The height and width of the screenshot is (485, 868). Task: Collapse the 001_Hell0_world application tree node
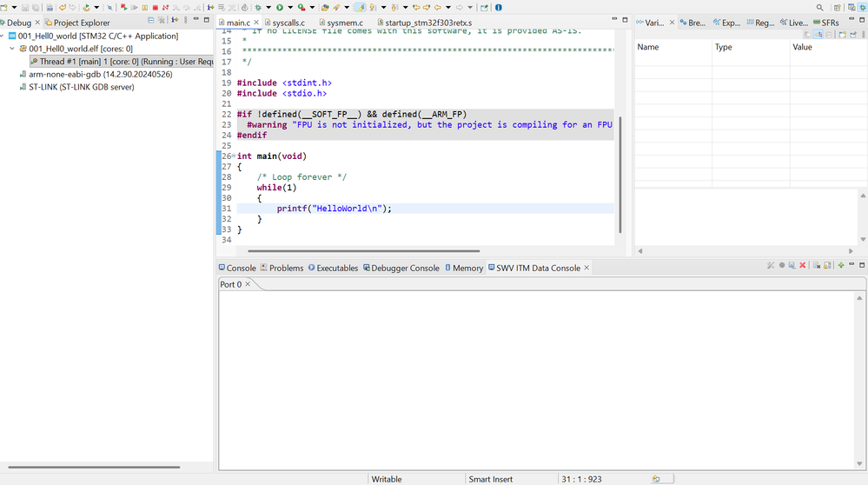[x=3, y=37]
